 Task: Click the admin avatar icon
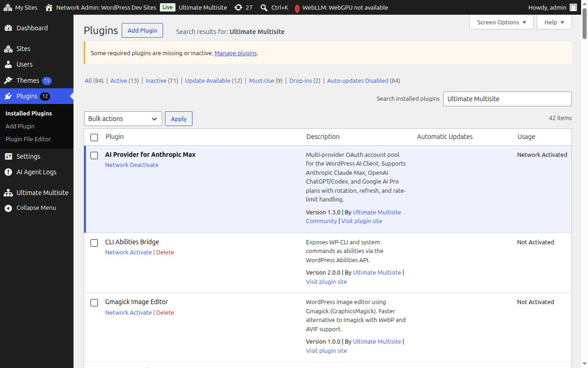[x=573, y=7]
